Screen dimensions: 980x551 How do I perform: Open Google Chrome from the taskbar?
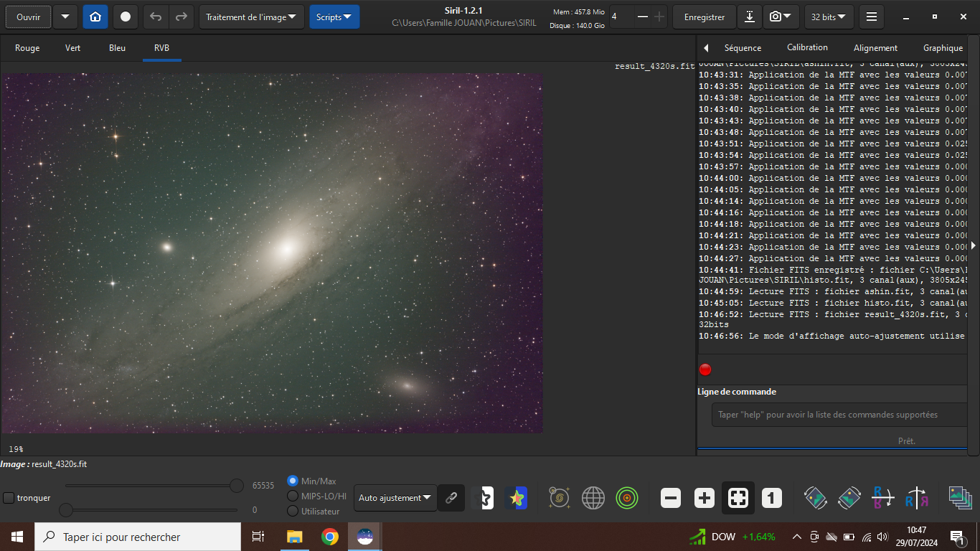[x=330, y=537]
